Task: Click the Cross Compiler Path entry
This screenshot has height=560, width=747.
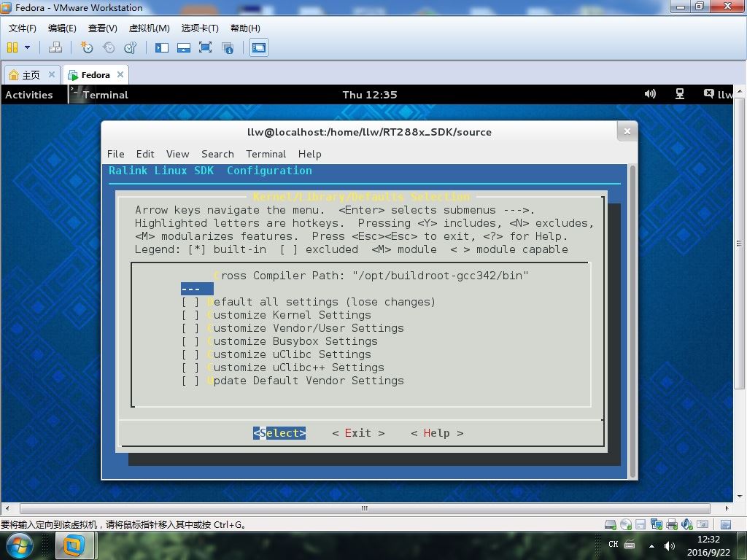Action: (371, 275)
